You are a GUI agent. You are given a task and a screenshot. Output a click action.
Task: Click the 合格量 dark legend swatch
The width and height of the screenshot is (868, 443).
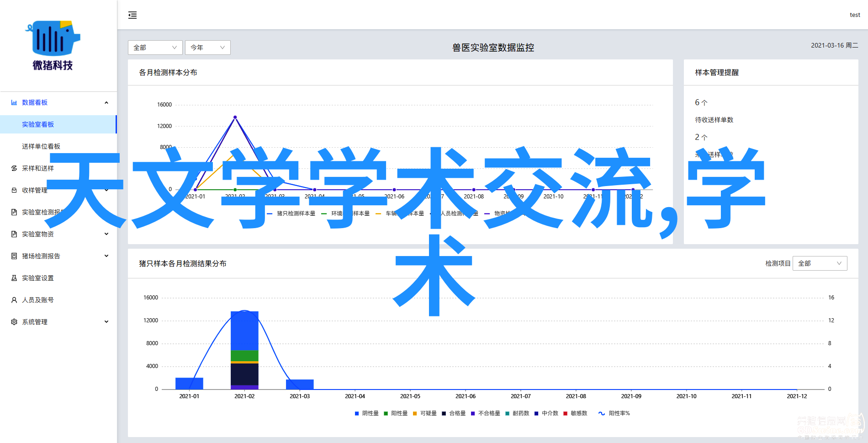tap(444, 413)
